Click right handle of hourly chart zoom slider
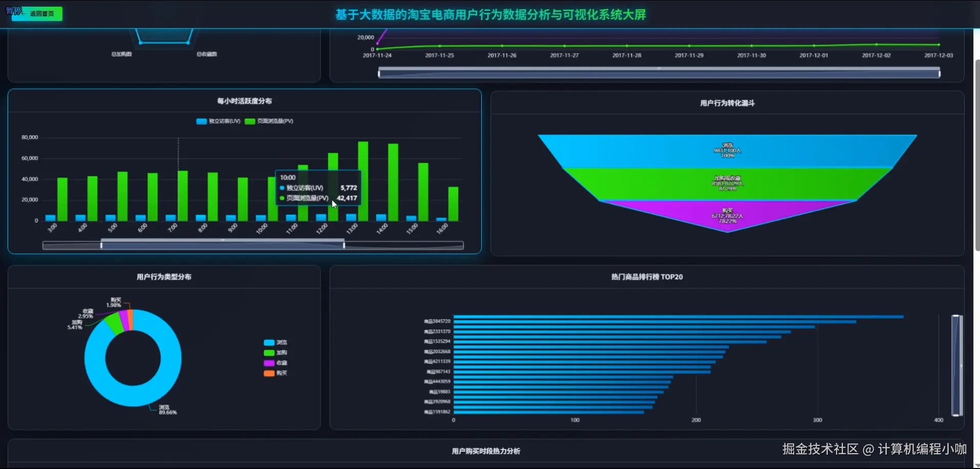Image resolution: width=980 pixels, height=469 pixels. point(344,245)
